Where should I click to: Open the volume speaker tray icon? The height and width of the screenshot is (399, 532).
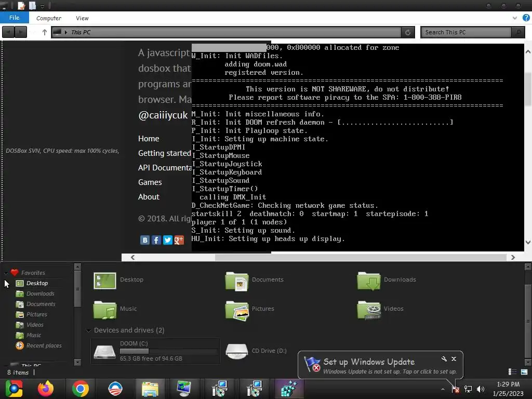pyautogui.click(x=481, y=389)
